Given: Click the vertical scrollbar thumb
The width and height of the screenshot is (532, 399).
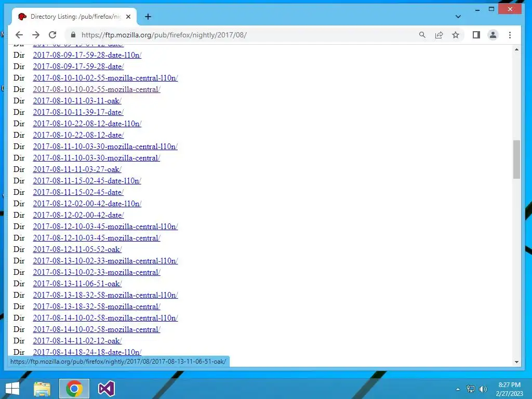Looking at the screenshot, I should click(x=516, y=159).
